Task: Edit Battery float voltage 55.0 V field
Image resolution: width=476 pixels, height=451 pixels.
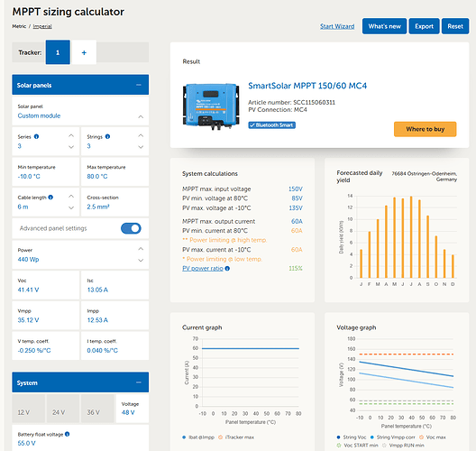Action: pos(80,438)
